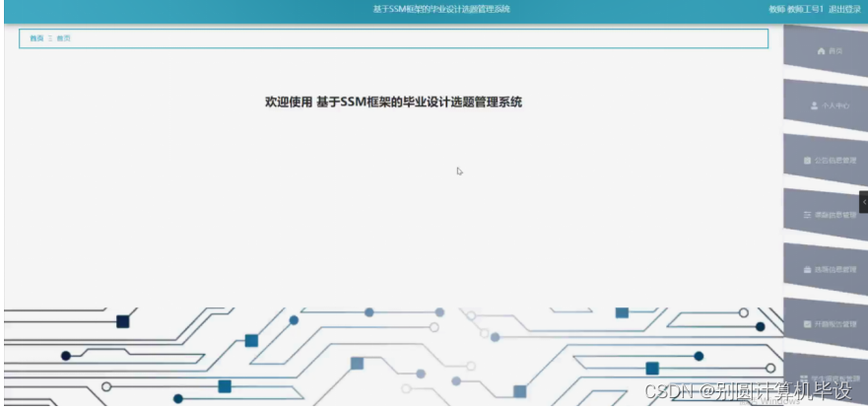Open the 开题报告管理 sidebar menu
This screenshot has height=410, width=868.
click(x=826, y=323)
